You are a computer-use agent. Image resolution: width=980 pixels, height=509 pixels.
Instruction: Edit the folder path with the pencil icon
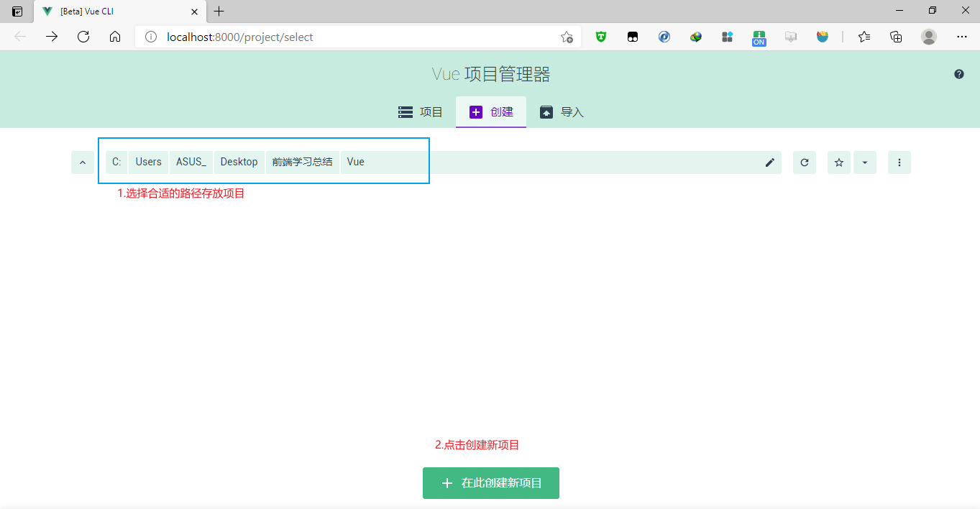coord(770,162)
